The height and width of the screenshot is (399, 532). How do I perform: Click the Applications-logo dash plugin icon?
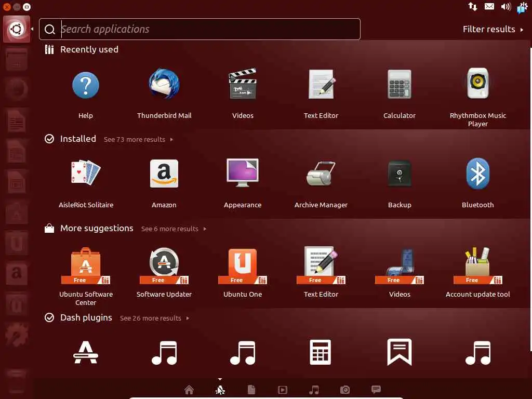(x=86, y=353)
